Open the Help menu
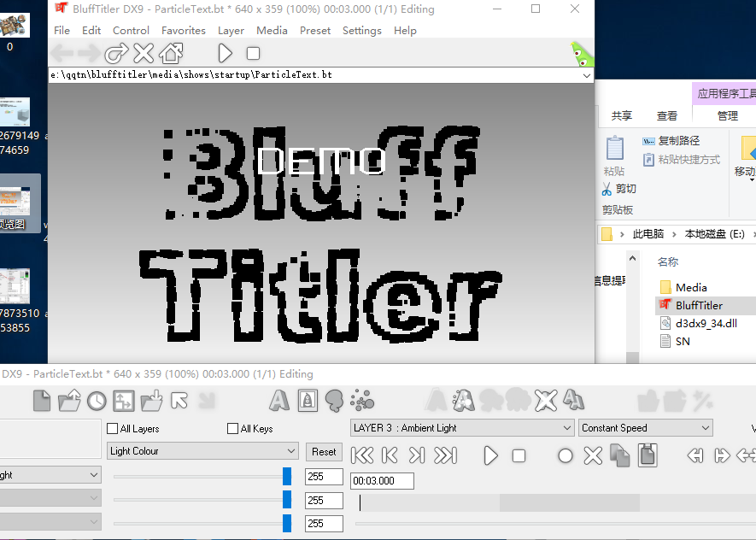756x540 pixels. pyautogui.click(x=405, y=31)
